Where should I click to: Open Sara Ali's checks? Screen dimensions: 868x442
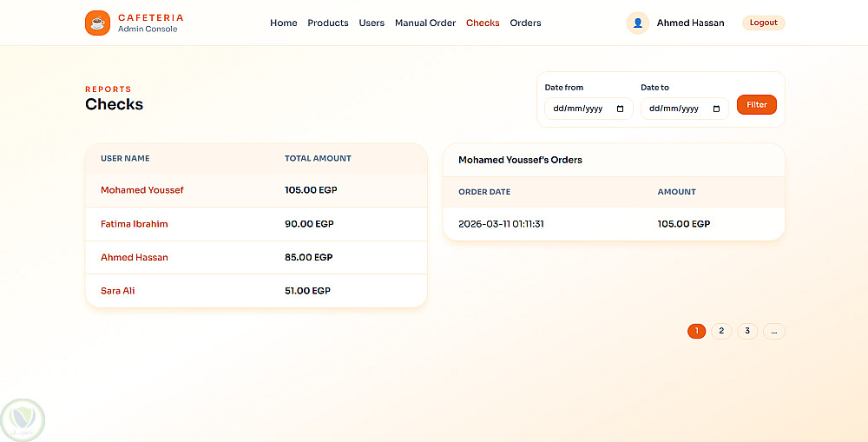click(x=117, y=291)
